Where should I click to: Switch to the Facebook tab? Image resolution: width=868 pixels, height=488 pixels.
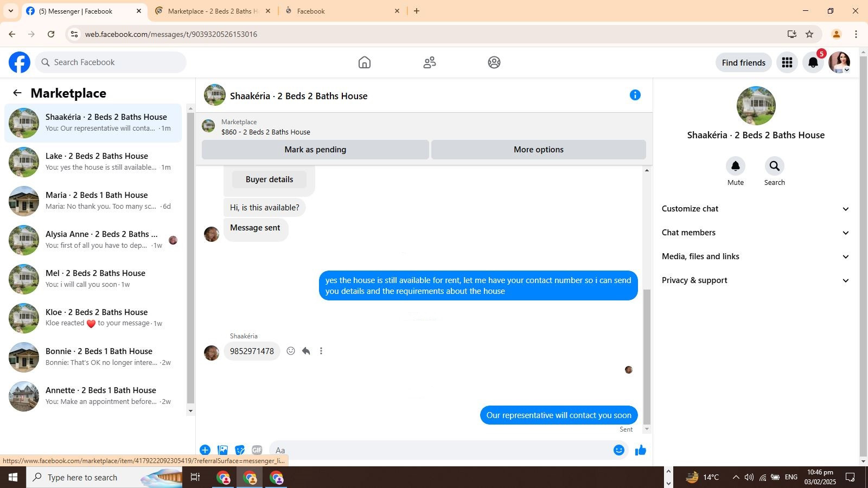pyautogui.click(x=342, y=11)
